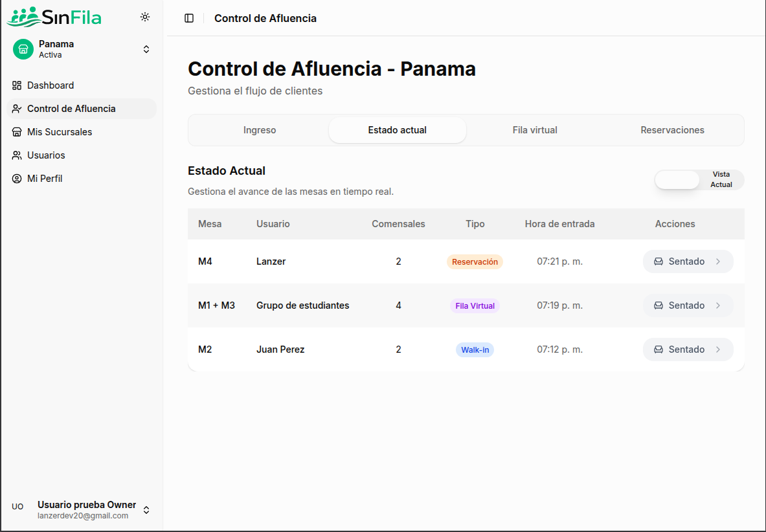This screenshot has width=766, height=532.
Task: Select Control de Afluencia in the sidebar
Action: tap(71, 109)
